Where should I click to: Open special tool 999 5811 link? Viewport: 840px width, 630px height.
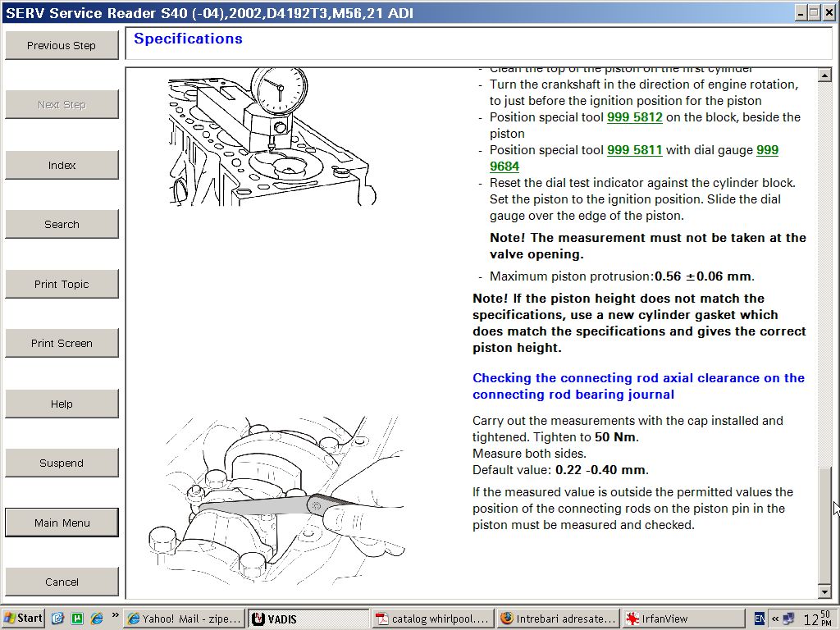tap(635, 150)
